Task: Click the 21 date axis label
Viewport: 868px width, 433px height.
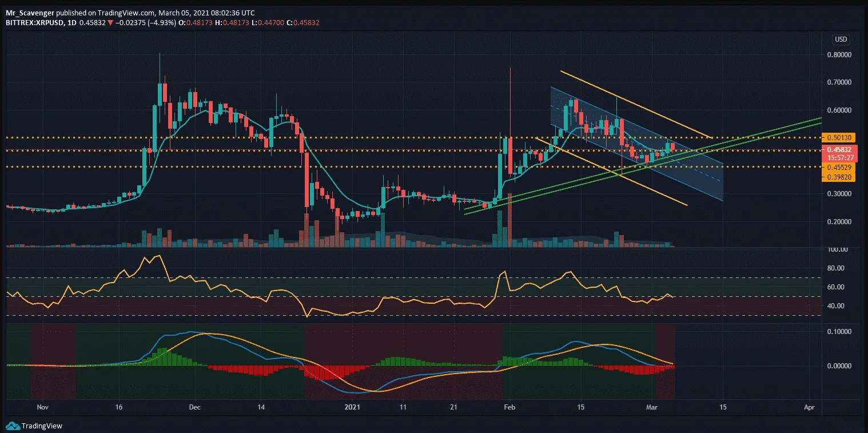Action: pos(452,408)
